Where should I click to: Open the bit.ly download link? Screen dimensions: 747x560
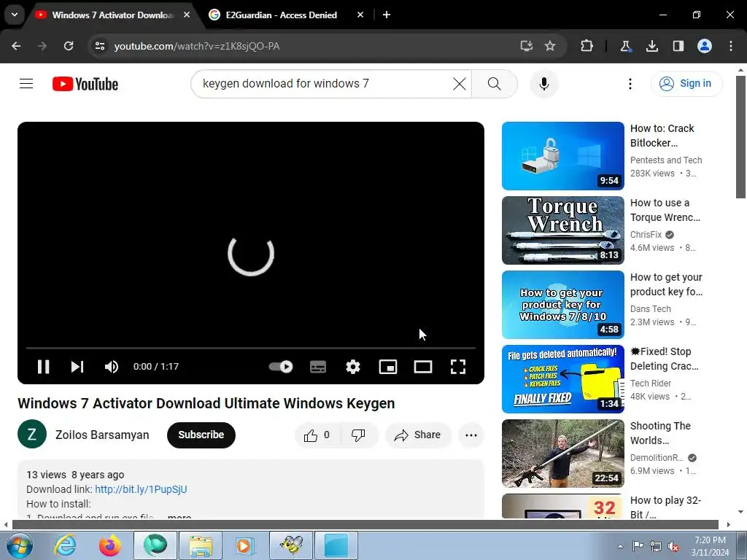coord(141,489)
